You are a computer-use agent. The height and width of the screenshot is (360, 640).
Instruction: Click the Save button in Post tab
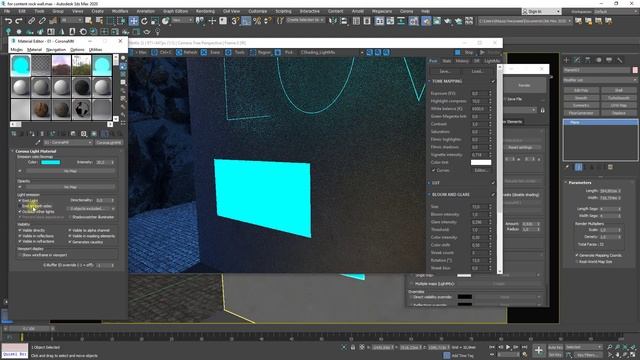(x=444, y=71)
